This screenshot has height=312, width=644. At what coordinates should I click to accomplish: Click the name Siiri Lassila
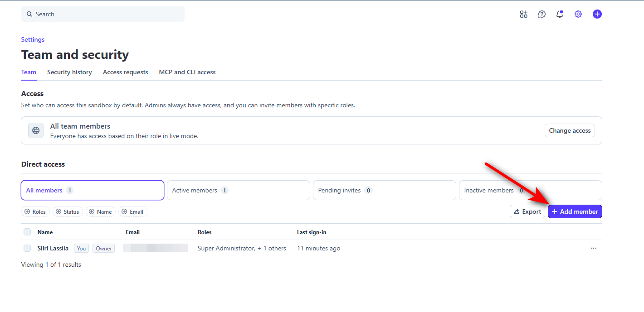53,248
